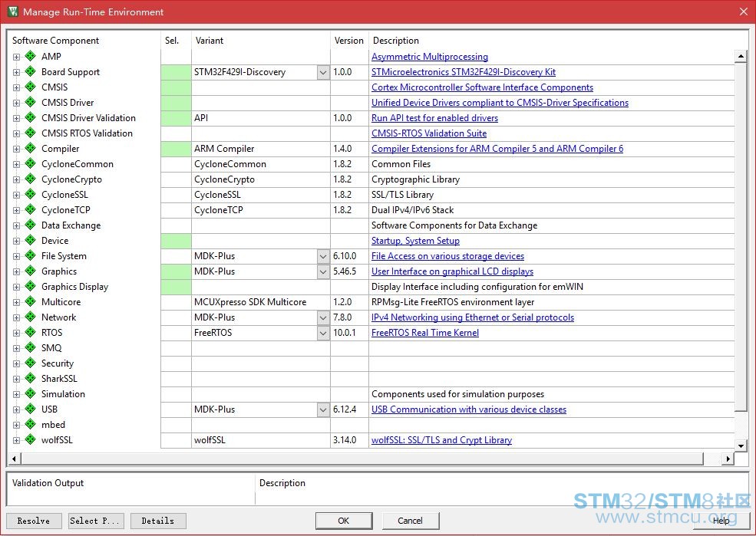The width and height of the screenshot is (756, 536).
Task: Open the USB MDK-Plus variant dropdown
Action: pos(324,409)
